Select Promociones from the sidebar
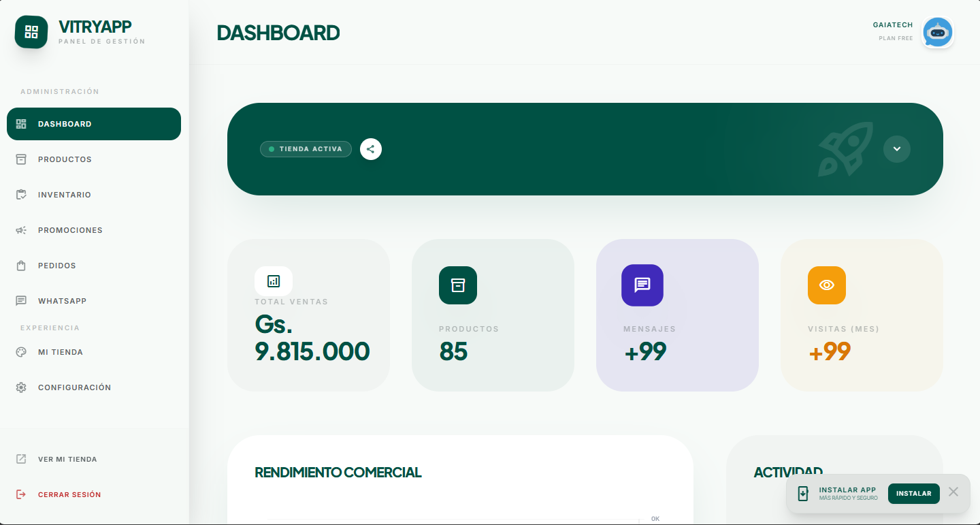The image size is (980, 525). (x=94, y=230)
